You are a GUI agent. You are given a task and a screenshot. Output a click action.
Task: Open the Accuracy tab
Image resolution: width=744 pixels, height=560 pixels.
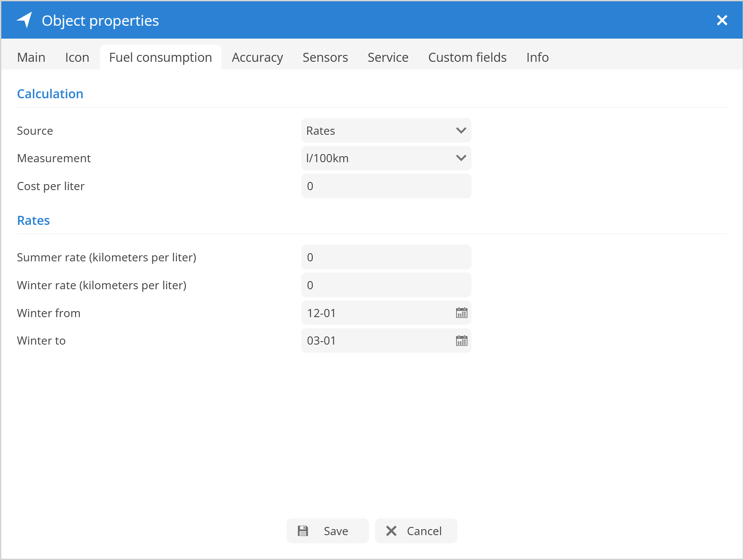click(257, 58)
